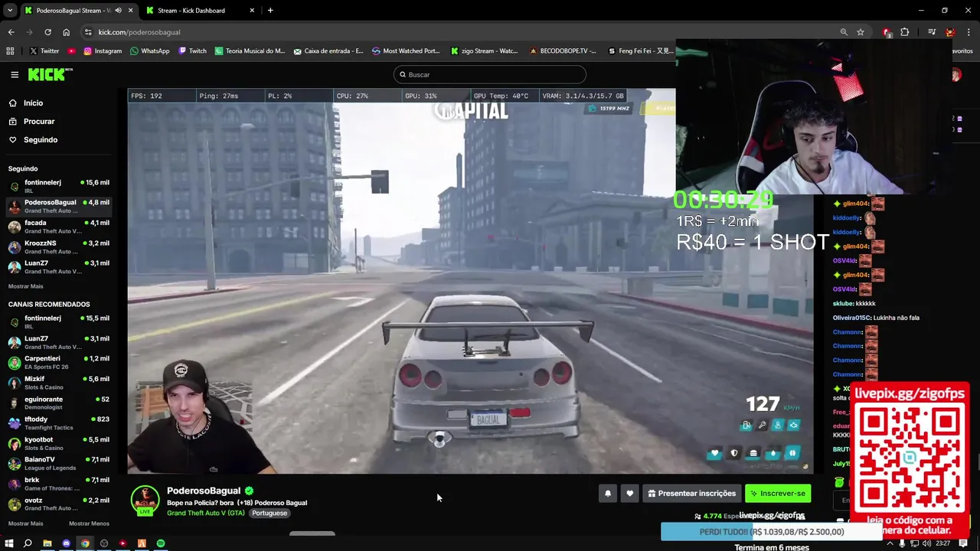Open Início in the Kick sidebar
Screen dimensions: 980x551
[x=33, y=103]
